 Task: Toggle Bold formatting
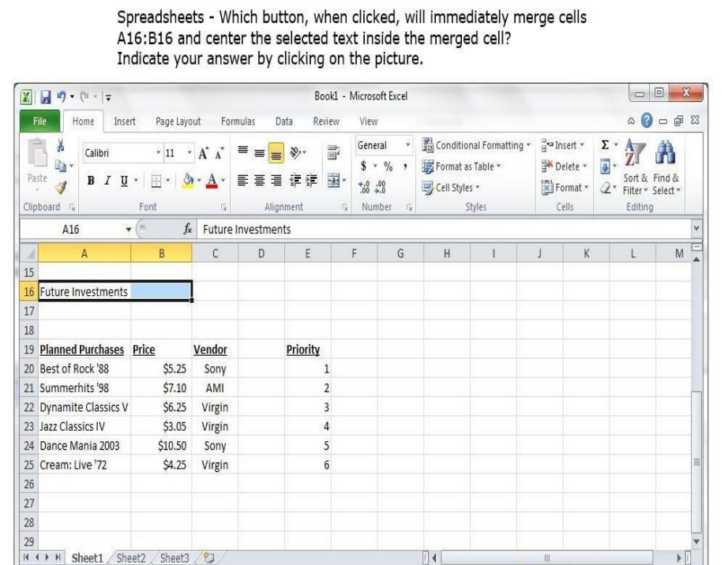pyautogui.click(x=91, y=181)
